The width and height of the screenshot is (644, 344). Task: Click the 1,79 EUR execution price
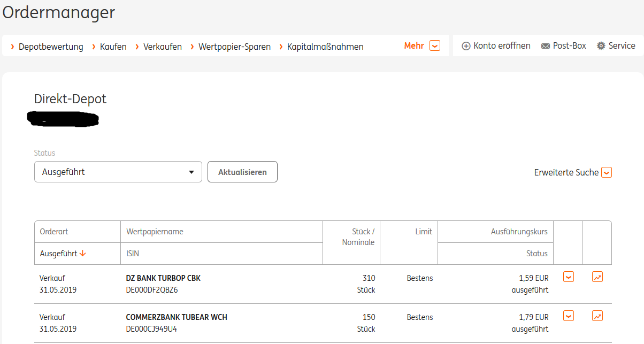(x=534, y=317)
